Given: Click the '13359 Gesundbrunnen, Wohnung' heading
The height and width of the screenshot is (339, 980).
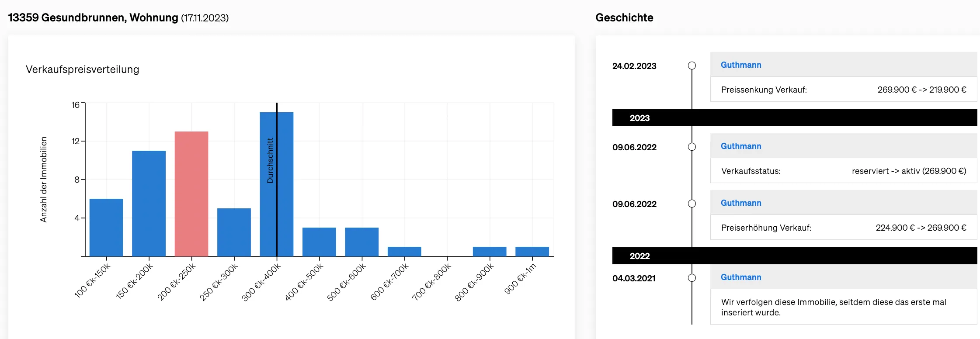Looking at the screenshot, I should [x=93, y=18].
